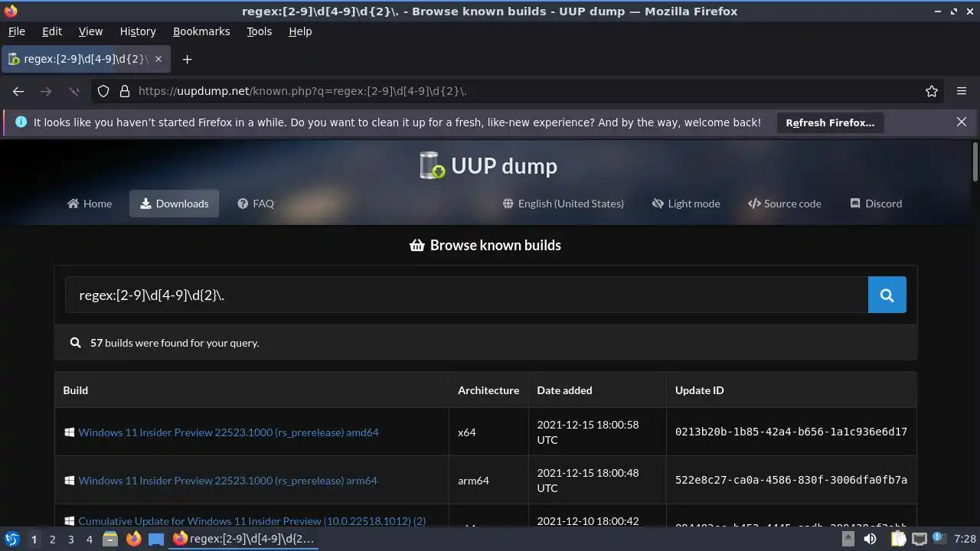Click the blue info icon in the notification bar
Screen dimensions: 980x551
point(21,122)
